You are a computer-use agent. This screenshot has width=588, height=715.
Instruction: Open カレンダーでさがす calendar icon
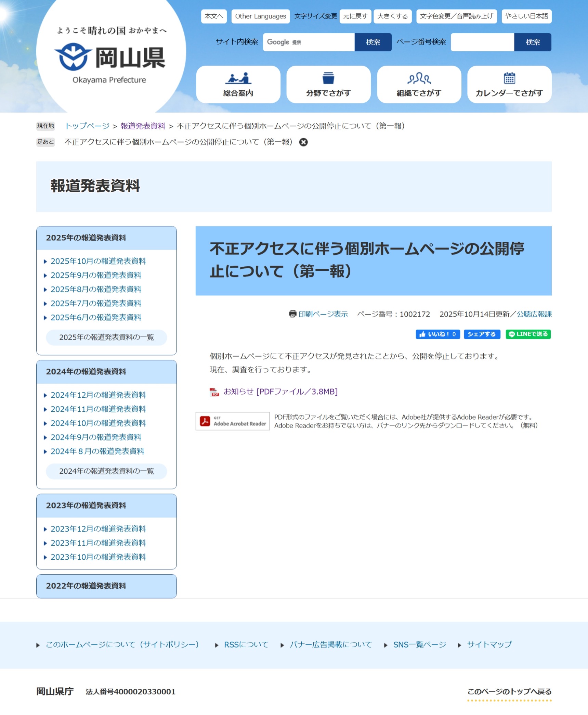(509, 78)
